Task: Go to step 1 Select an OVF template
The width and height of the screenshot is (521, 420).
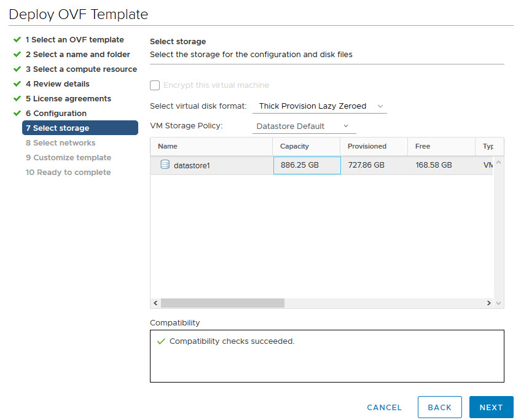Action: tap(74, 40)
